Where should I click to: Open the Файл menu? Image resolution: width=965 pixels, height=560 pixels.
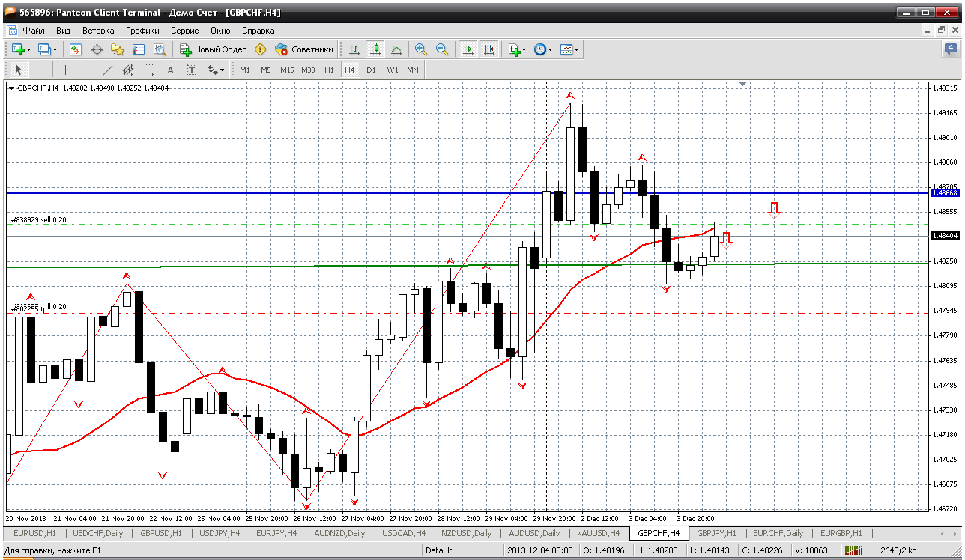tap(34, 31)
